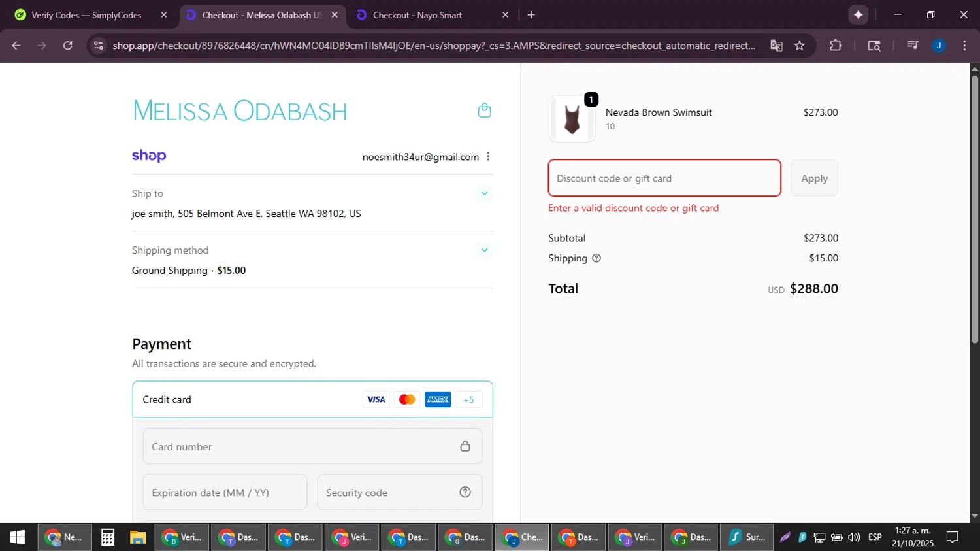Select the Checkout Melissa Odabash tab
The image size is (980, 551).
[261, 15]
